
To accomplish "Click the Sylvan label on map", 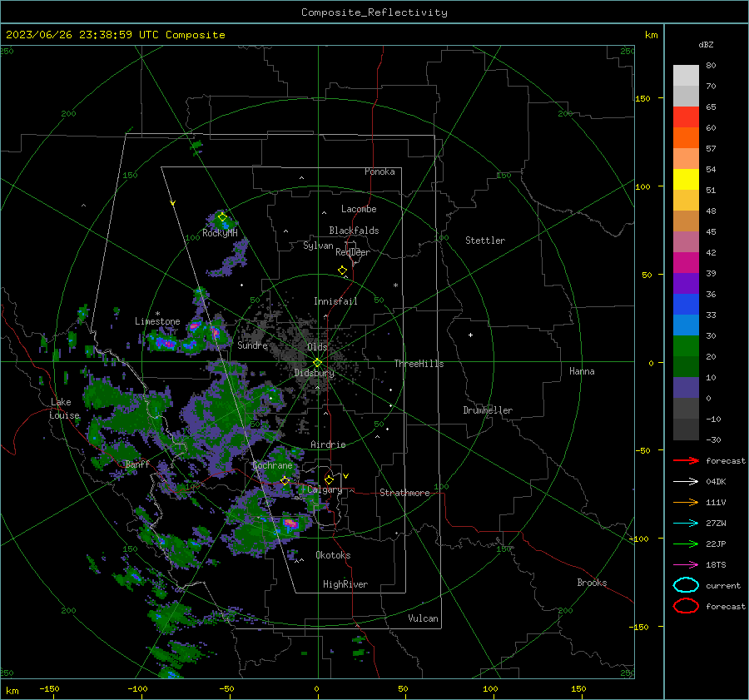I will tap(318, 246).
